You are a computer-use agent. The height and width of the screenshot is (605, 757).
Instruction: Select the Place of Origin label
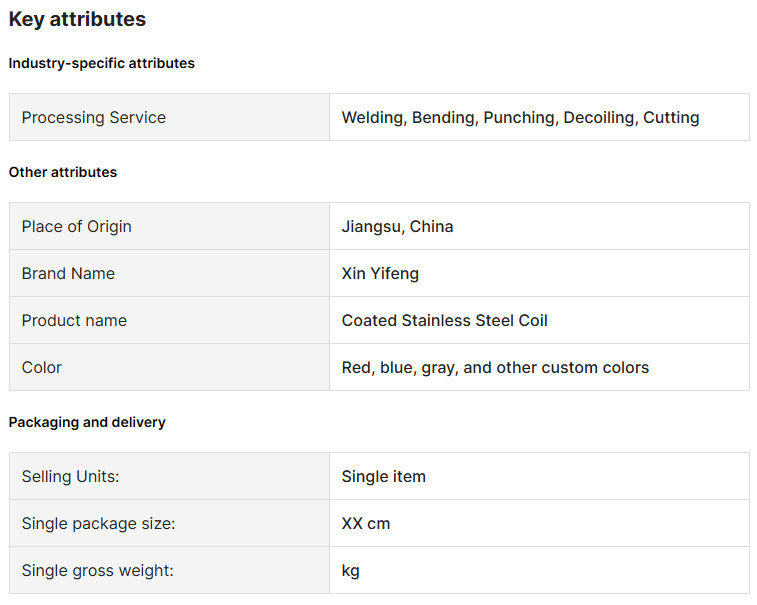[76, 226]
